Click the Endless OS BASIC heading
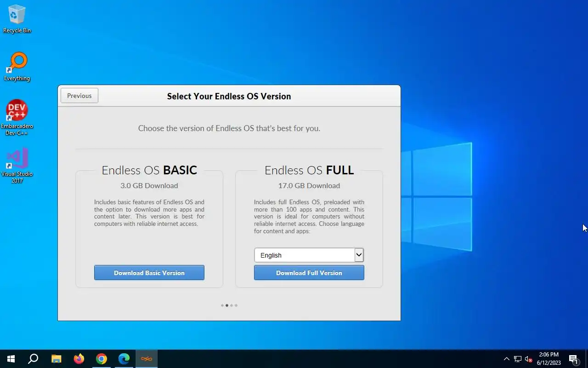This screenshot has height=368, width=588. [x=149, y=170]
